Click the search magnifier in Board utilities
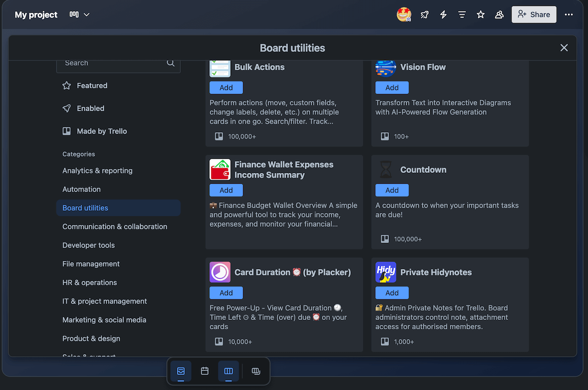 point(170,63)
